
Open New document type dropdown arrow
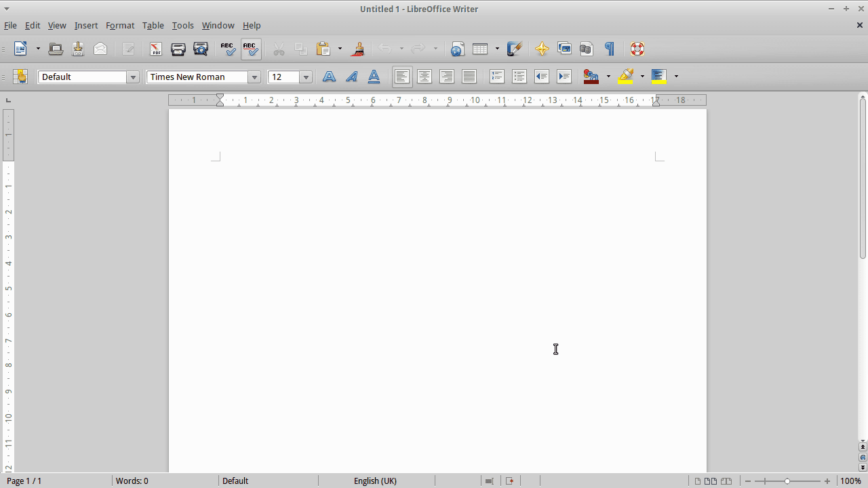pos(38,49)
